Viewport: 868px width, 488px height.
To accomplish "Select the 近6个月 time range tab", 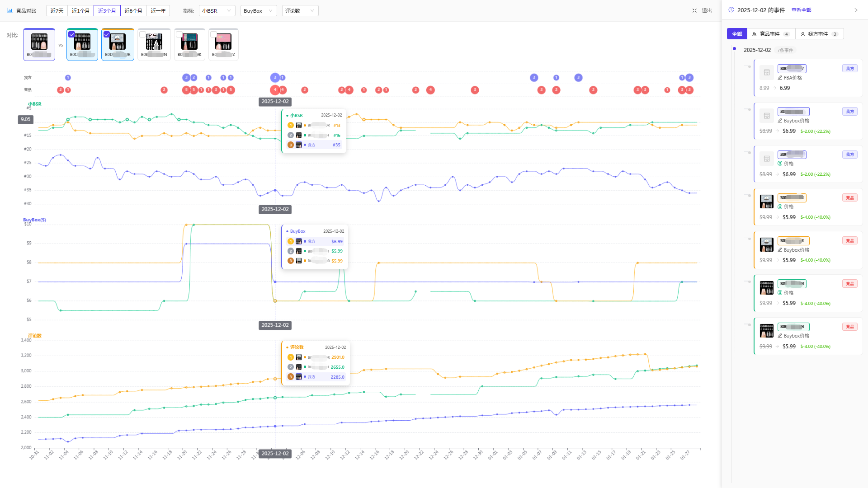I will tap(133, 11).
